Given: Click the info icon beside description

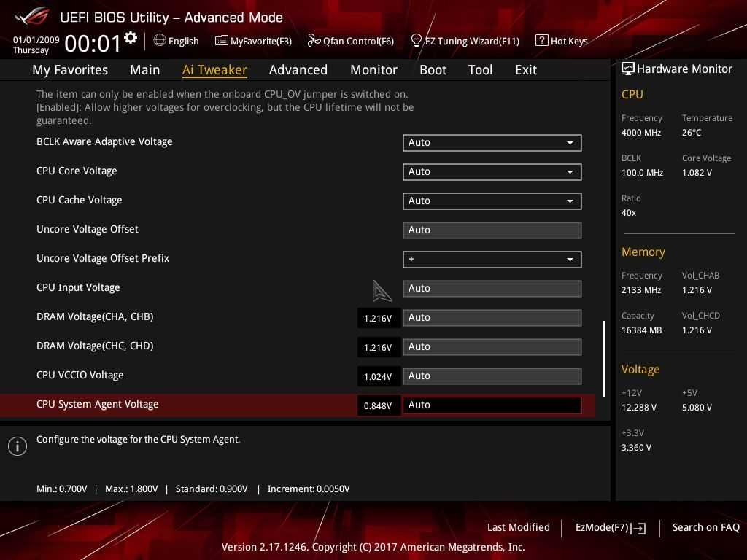Looking at the screenshot, I should click(x=18, y=446).
